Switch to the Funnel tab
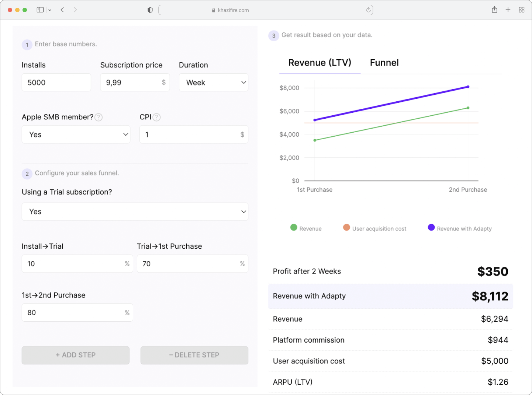The image size is (532, 395). 384,63
